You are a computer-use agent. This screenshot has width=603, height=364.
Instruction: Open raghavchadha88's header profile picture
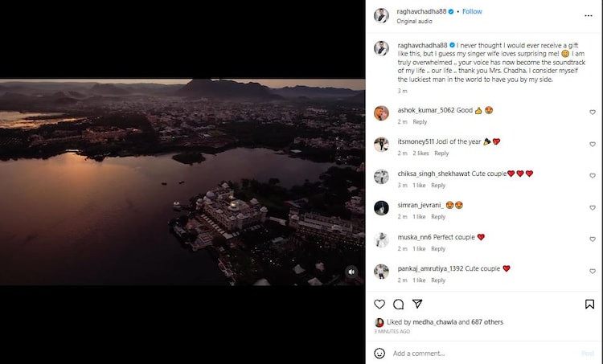(382, 16)
